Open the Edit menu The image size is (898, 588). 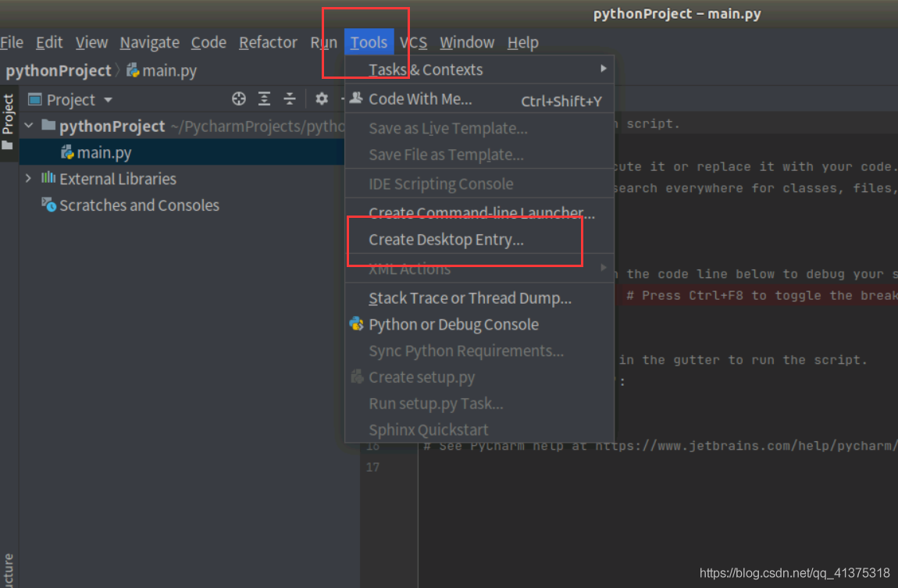(48, 42)
